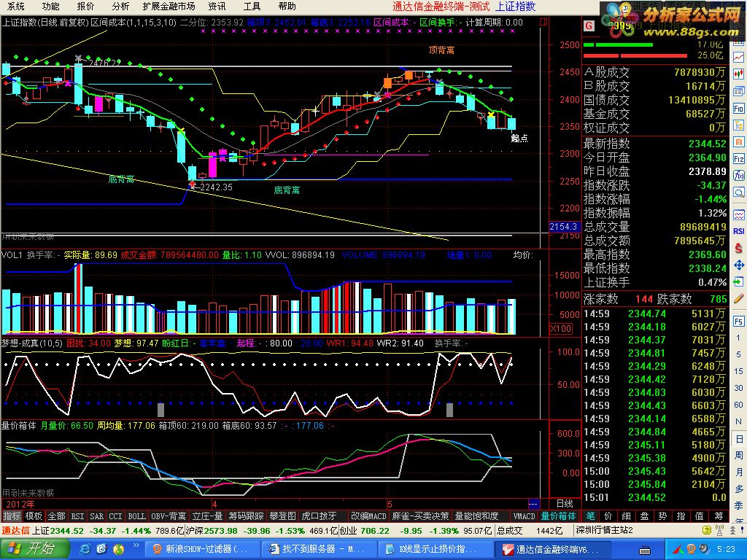The image size is (747, 560).
Task: Open the 分析 menu
Action: tap(120, 6)
